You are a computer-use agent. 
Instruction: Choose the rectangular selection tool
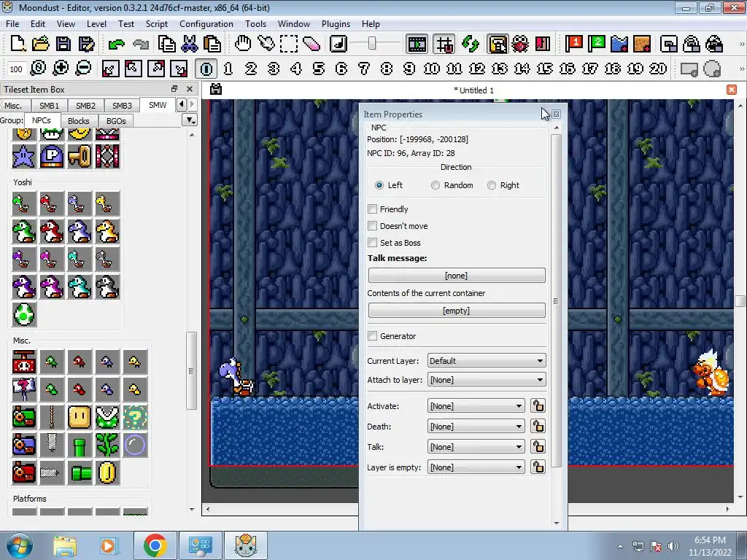tap(289, 44)
